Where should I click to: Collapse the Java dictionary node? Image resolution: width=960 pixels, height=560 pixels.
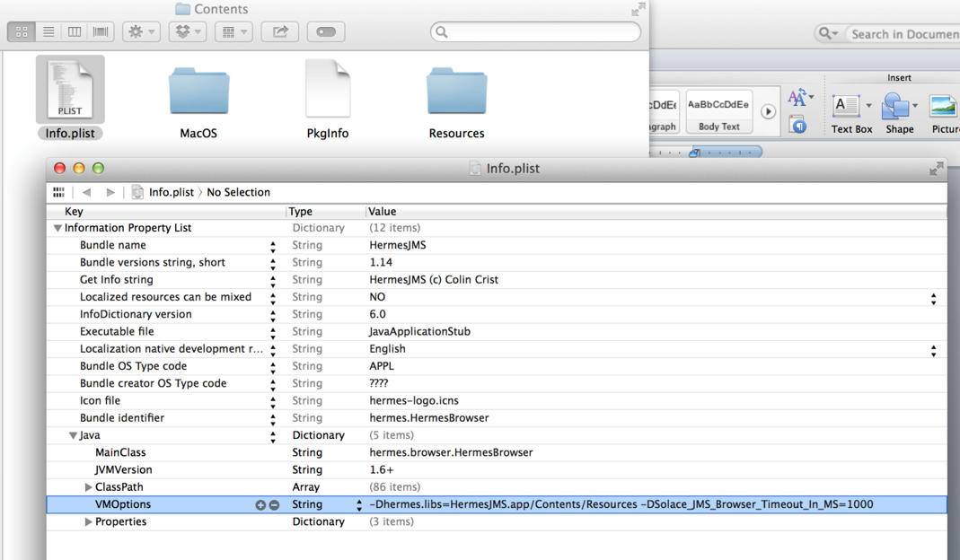click(x=73, y=436)
